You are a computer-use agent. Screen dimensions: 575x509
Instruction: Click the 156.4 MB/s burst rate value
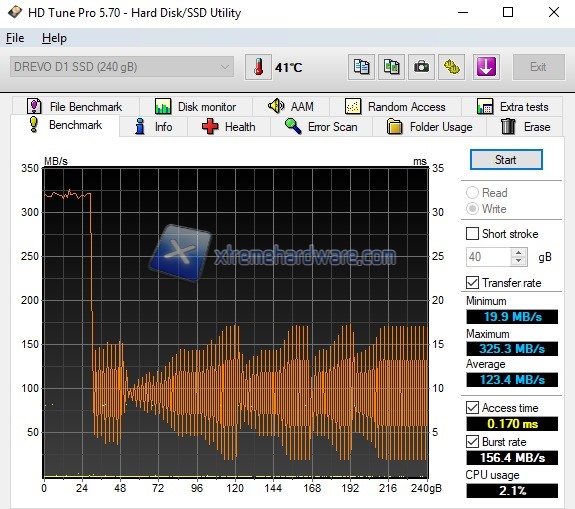(x=512, y=458)
